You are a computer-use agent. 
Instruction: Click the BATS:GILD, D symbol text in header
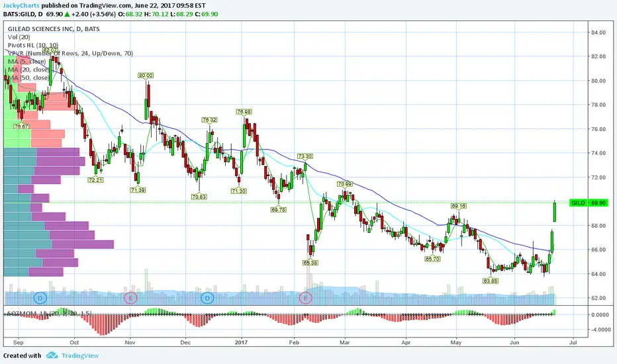pos(23,14)
